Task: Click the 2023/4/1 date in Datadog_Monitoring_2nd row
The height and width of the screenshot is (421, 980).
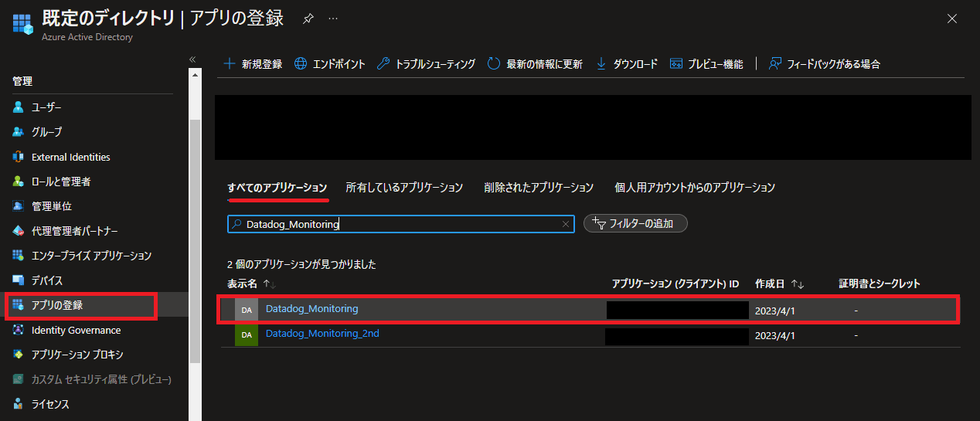Action: click(774, 336)
